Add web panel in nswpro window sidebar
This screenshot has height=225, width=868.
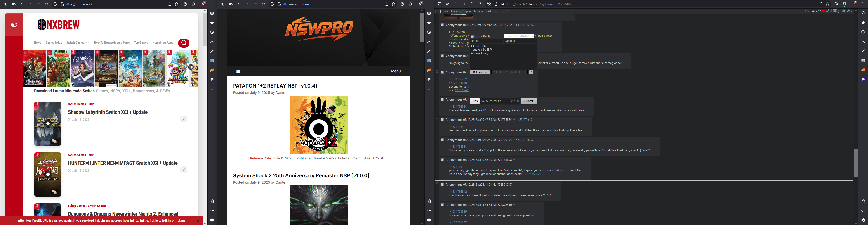[x=429, y=89]
